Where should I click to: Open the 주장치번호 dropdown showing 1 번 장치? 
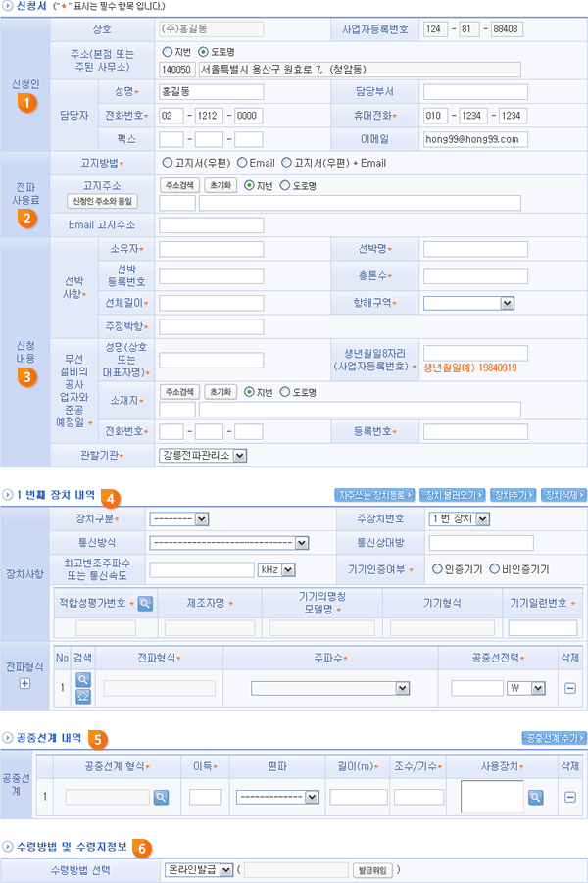459,519
